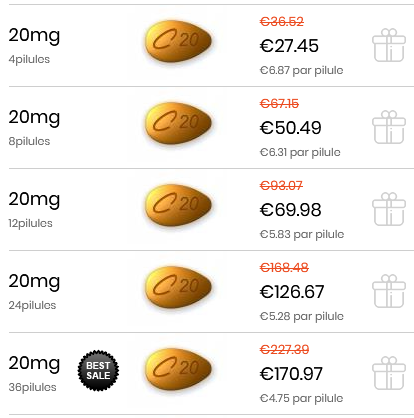Choose the €50.49 price option
This screenshot has height=418, width=414.
[x=290, y=128]
